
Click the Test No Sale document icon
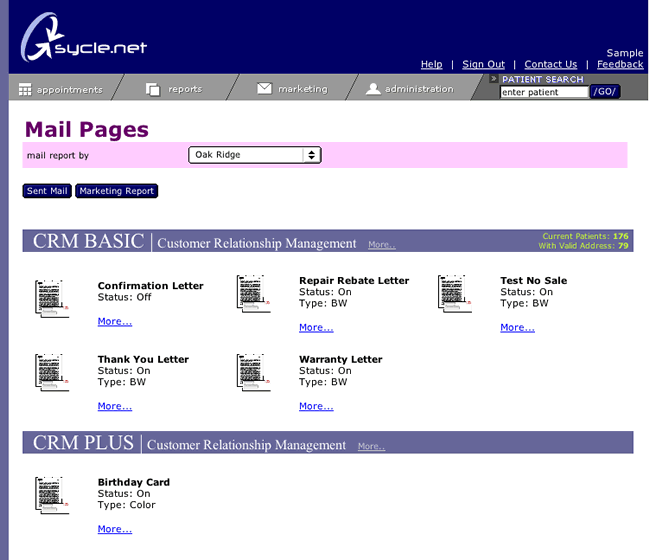[x=454, y=294]
